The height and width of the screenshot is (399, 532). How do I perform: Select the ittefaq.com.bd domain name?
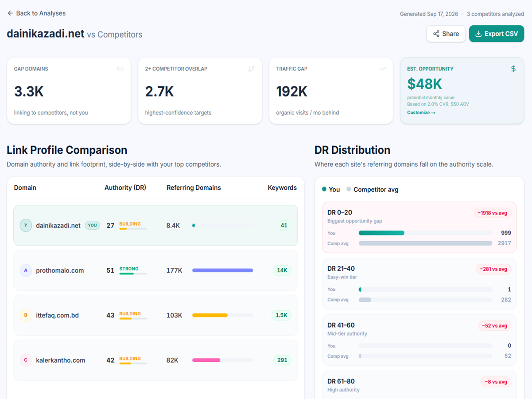click(x=57, y=315)
